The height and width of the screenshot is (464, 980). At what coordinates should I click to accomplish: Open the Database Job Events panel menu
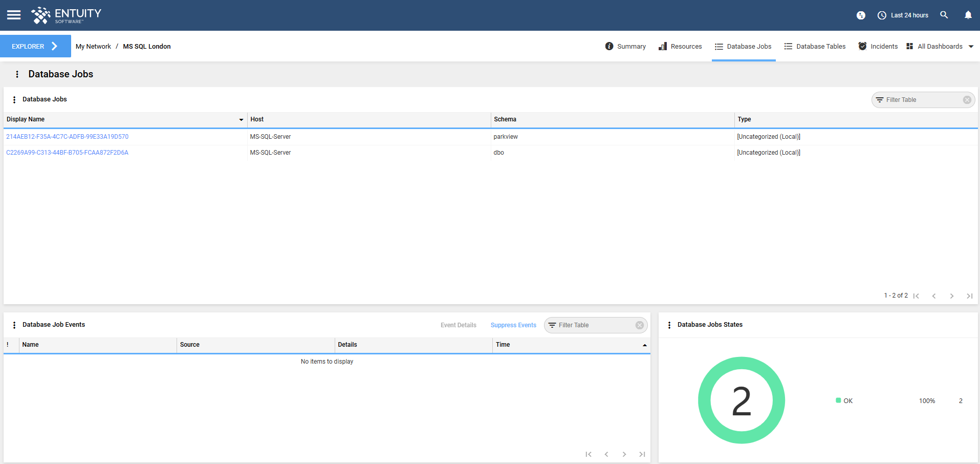(x=14, y=325)
